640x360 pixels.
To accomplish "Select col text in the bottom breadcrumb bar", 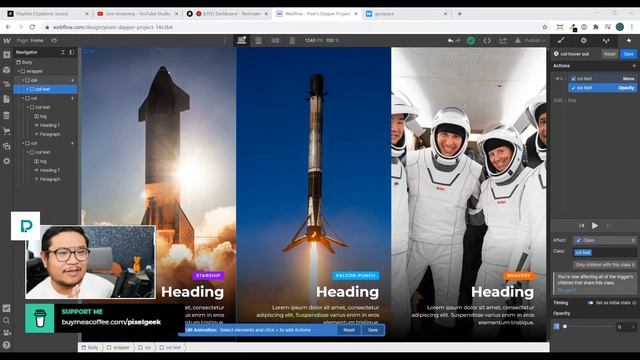I will [171, 347].
